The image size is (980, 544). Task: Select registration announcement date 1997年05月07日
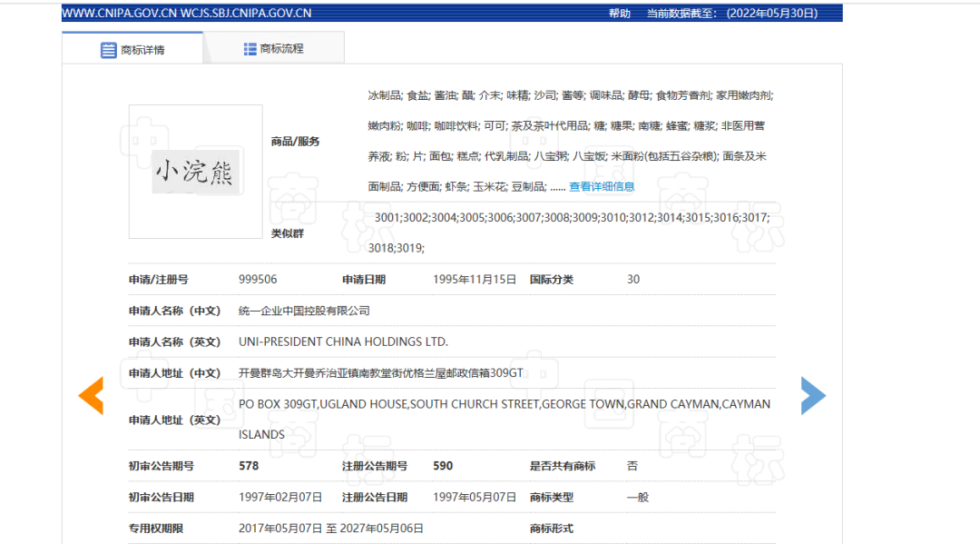pyautogui.click(x=475, y=497)
